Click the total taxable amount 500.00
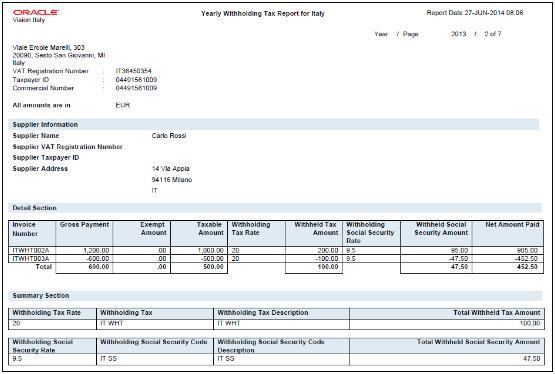This screenshot has height=374, width=555. 213,267
